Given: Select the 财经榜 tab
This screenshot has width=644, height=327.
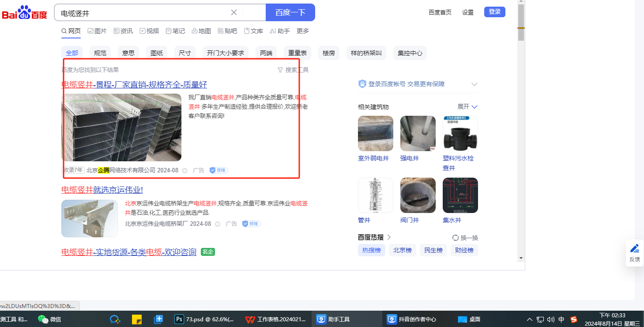Looking at the screenshot, I should [x=464, y=250].
